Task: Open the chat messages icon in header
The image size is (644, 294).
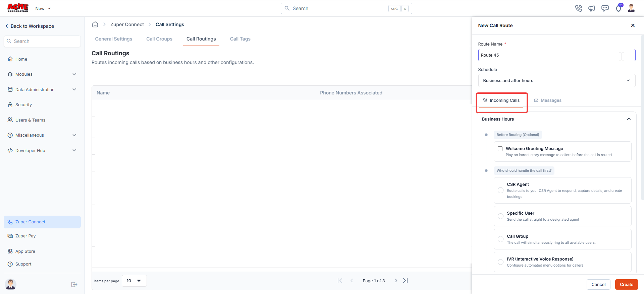Action: click(x=605, y=8)
